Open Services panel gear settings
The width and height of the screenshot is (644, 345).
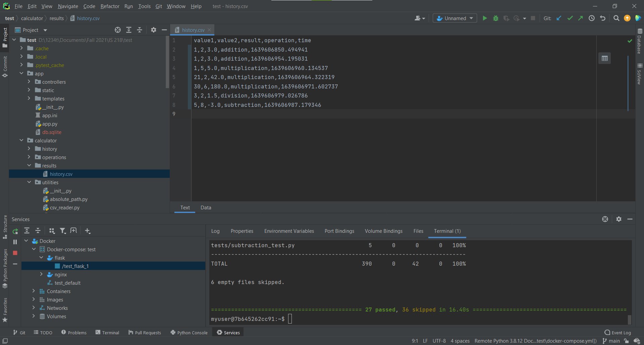619,219
